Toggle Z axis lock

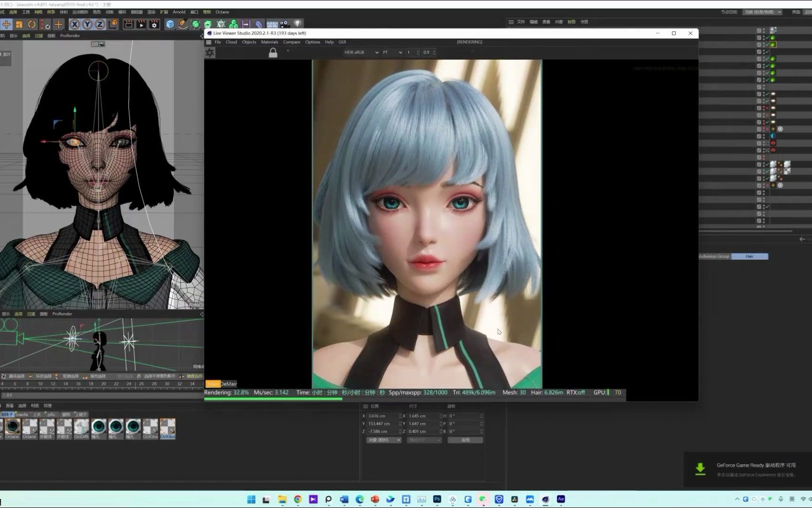click(100, 24)
